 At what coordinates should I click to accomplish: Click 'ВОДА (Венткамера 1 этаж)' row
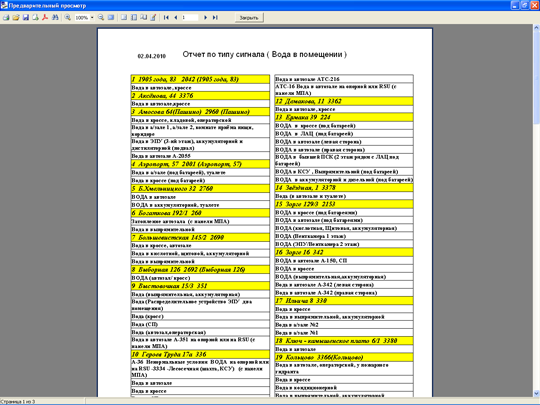tap(344, 236)
